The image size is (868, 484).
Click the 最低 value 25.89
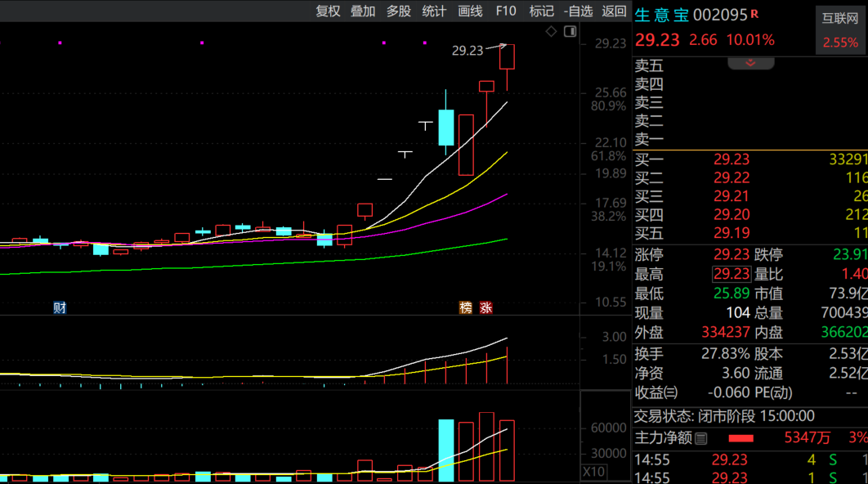coord(732,294)
